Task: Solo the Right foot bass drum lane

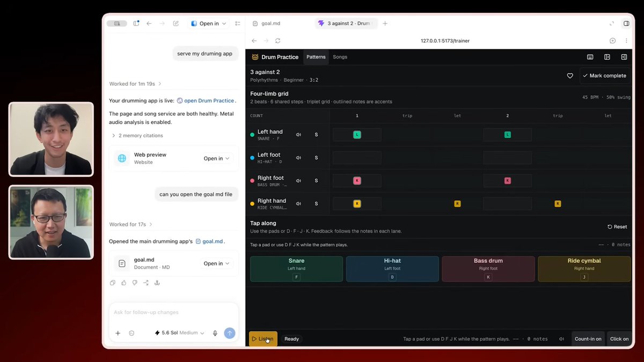Action: tap(316, 181)
